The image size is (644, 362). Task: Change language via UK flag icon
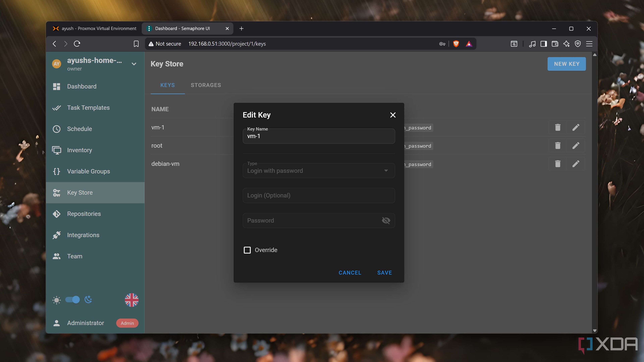pos(131,300)
